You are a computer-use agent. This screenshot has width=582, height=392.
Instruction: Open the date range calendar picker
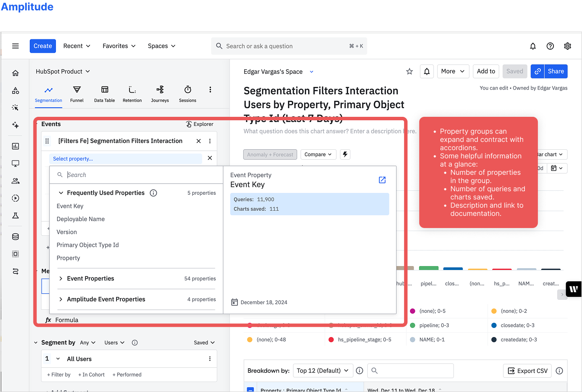[x=556, y=168]
